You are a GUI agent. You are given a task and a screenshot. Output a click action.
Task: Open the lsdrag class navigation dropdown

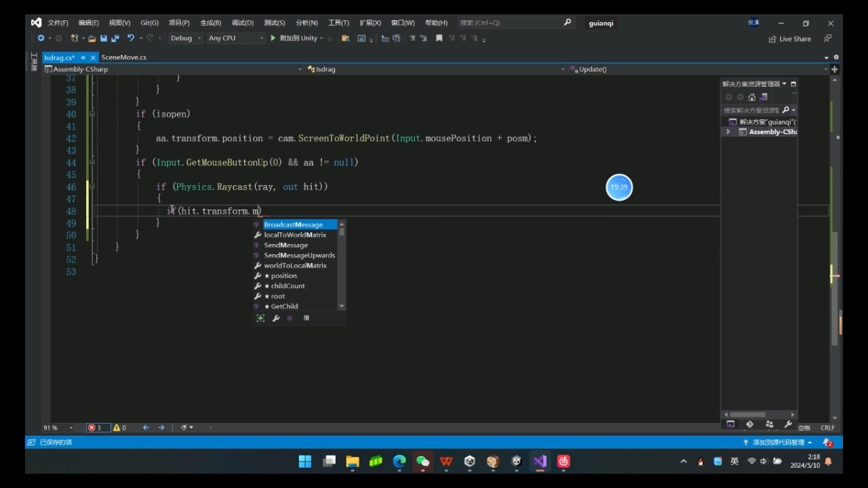(436, 69)
